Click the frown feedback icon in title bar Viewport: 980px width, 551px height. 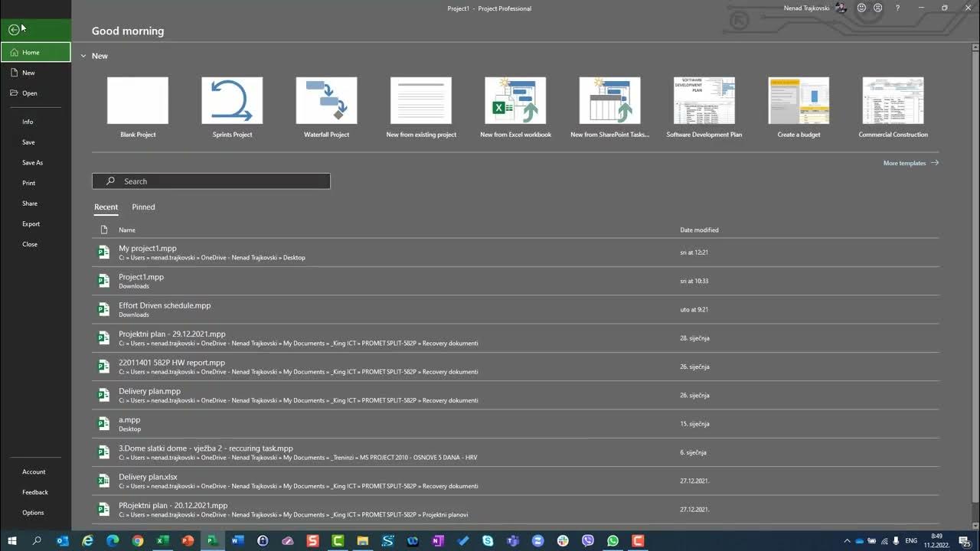coord(878,8)
